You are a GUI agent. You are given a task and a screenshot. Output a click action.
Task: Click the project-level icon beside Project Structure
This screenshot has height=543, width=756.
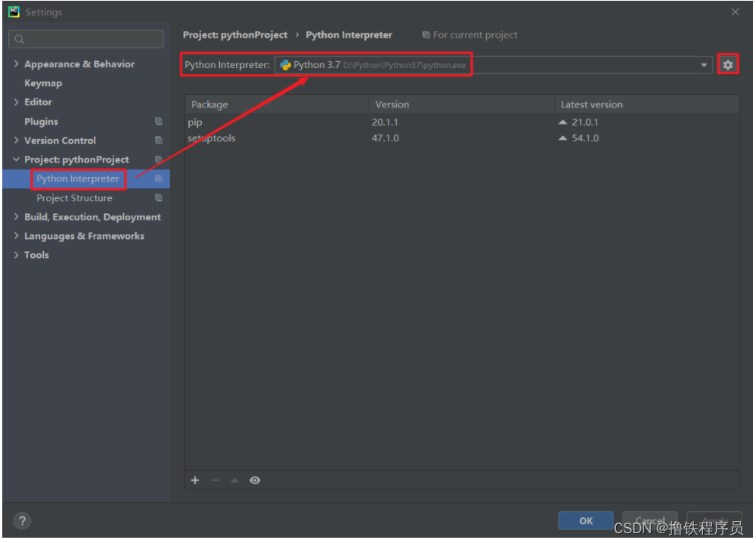click(x=159, y=197)
